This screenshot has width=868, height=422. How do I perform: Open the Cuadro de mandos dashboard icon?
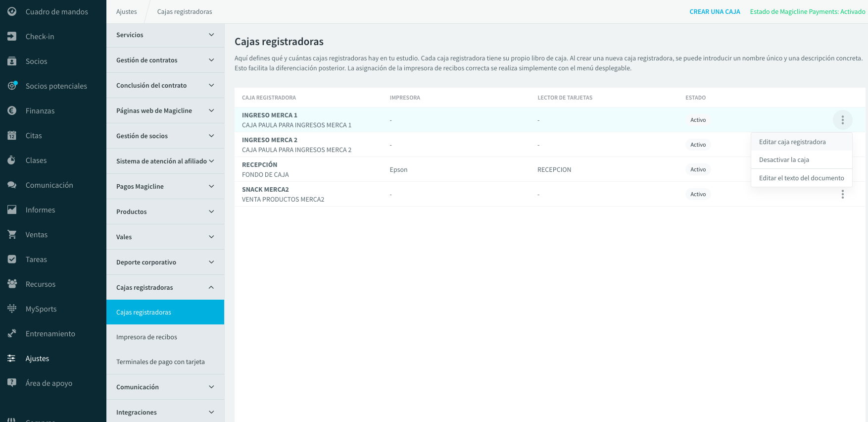tap(12, 11)
